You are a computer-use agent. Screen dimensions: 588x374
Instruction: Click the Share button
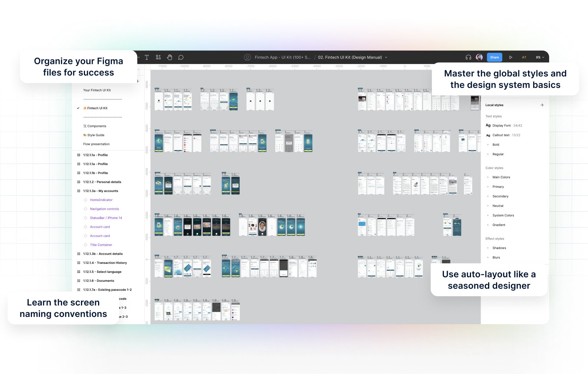[x=494, y=57]
